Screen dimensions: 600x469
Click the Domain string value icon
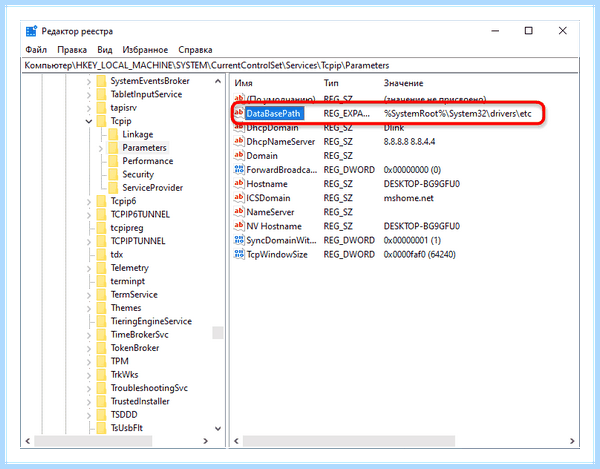[239, 155]
